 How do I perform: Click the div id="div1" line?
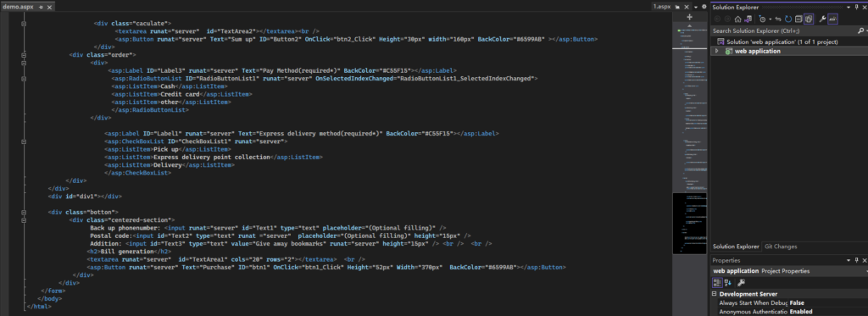85,196
